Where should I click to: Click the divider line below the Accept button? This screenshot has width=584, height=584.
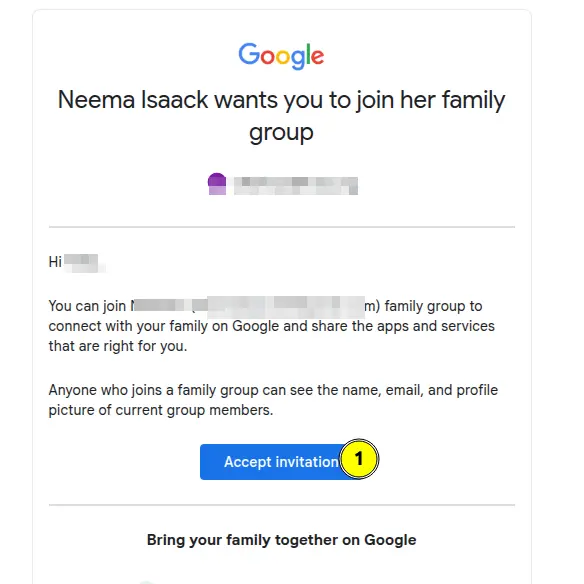(282, 505)
